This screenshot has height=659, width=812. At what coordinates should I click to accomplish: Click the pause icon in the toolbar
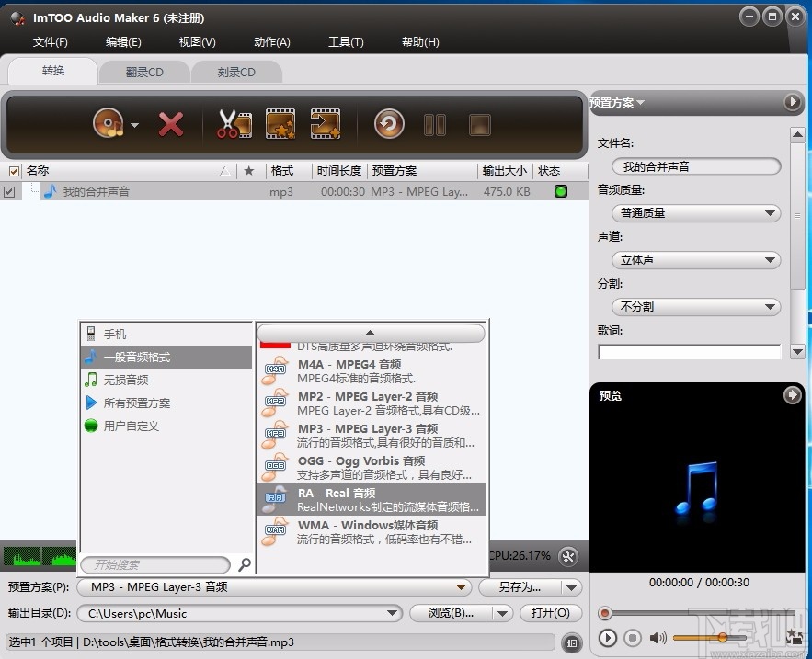(x=434, y=122)
